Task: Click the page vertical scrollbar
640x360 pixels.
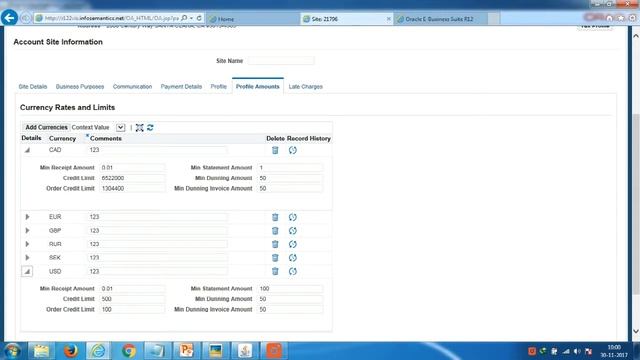Action: tap(636, 203)
